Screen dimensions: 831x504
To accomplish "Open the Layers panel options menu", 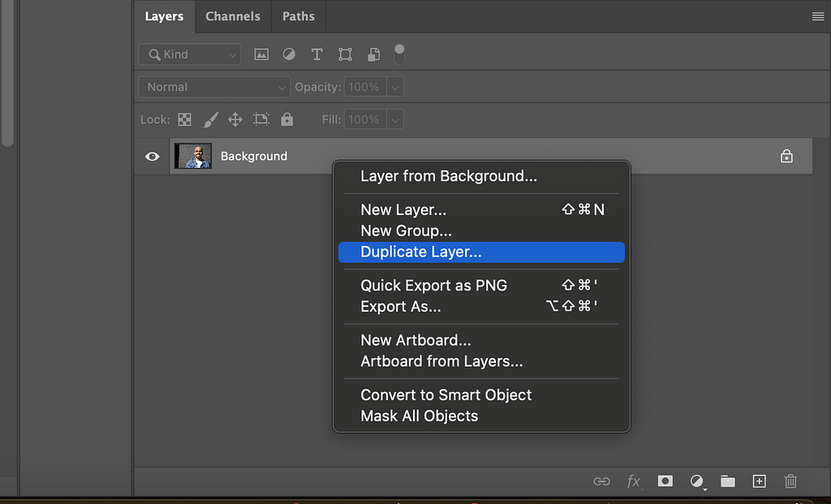I will tap(817, 16).
